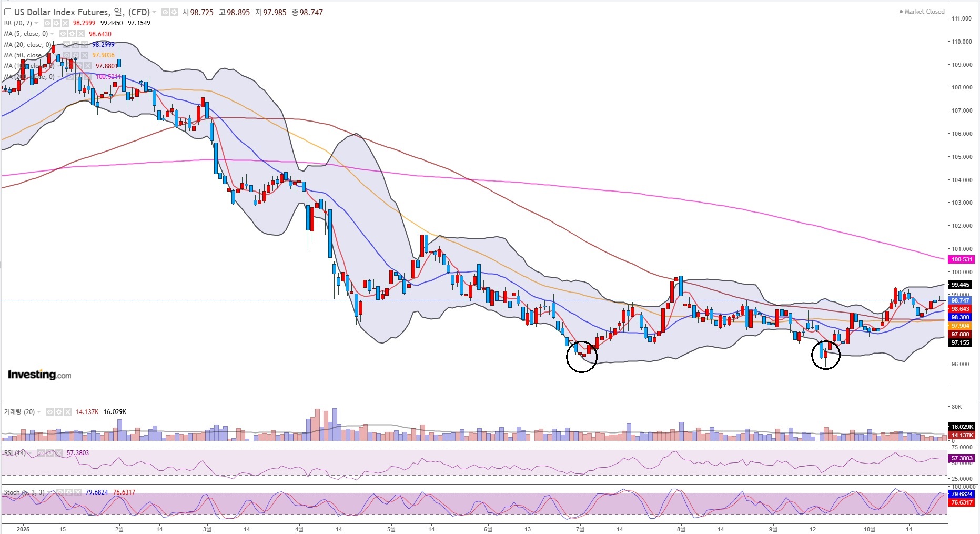Viewport: 980px width, 534px height.
Task: Remove the RSI (14) indicator
Action: coord(58,453)
